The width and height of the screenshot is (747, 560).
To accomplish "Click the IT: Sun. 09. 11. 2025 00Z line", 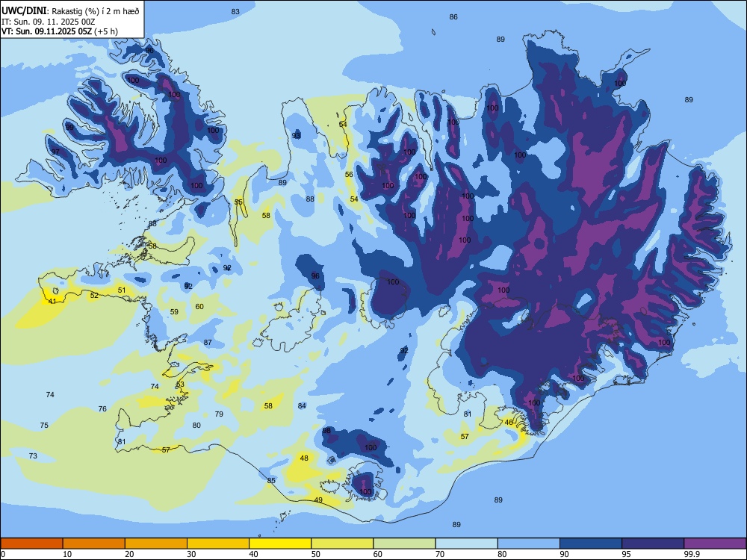I will click(48, 22).
